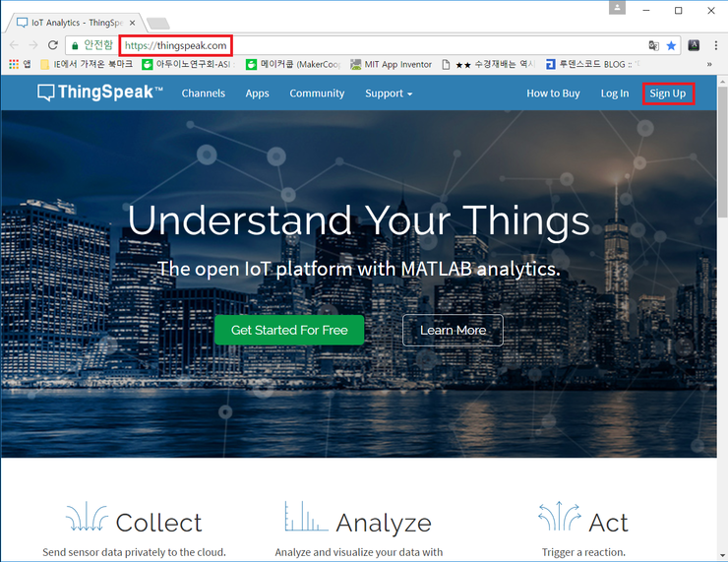728x562 pixels.
Task: Click the Learn More button
Action: (x=453, y=330)
